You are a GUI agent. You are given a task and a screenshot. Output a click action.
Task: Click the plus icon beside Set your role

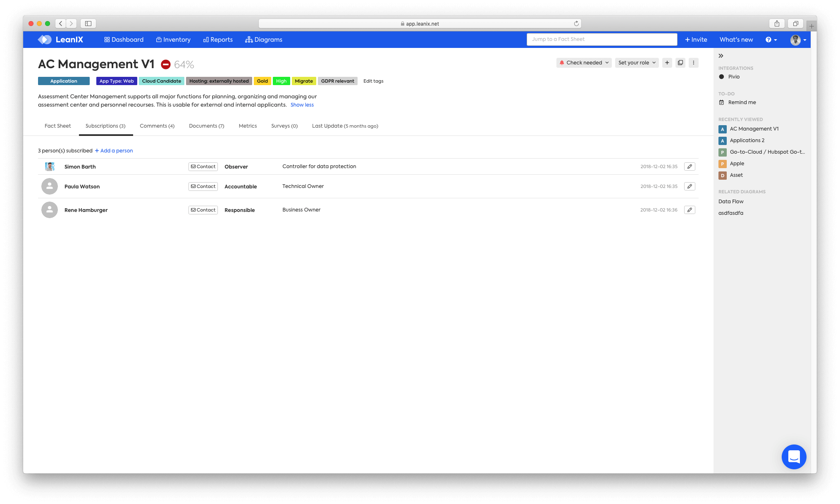coord(667,63)
